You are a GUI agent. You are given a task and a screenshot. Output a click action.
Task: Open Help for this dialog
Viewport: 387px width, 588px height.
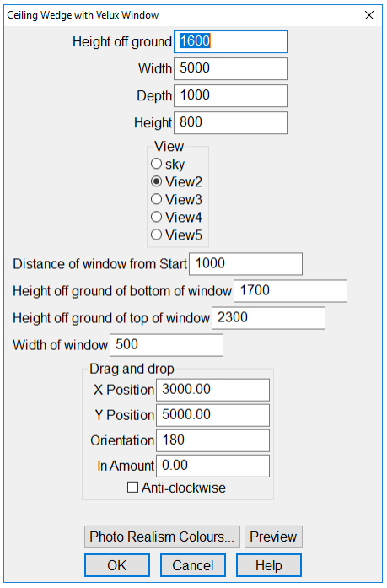click(269, 565)
